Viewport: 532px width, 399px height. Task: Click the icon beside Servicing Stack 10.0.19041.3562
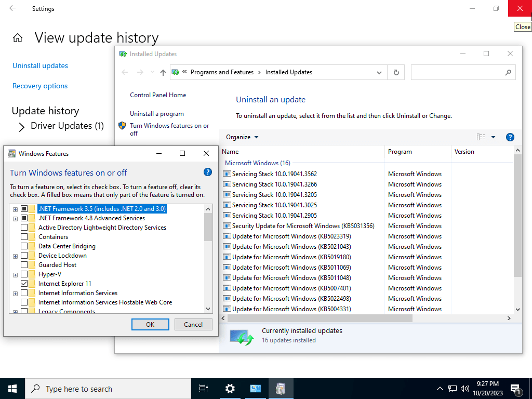(227, 174)
